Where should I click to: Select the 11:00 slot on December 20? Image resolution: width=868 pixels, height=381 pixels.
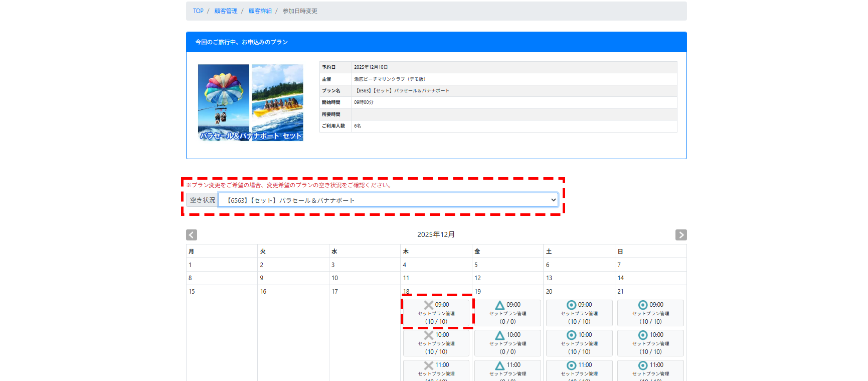579,370
